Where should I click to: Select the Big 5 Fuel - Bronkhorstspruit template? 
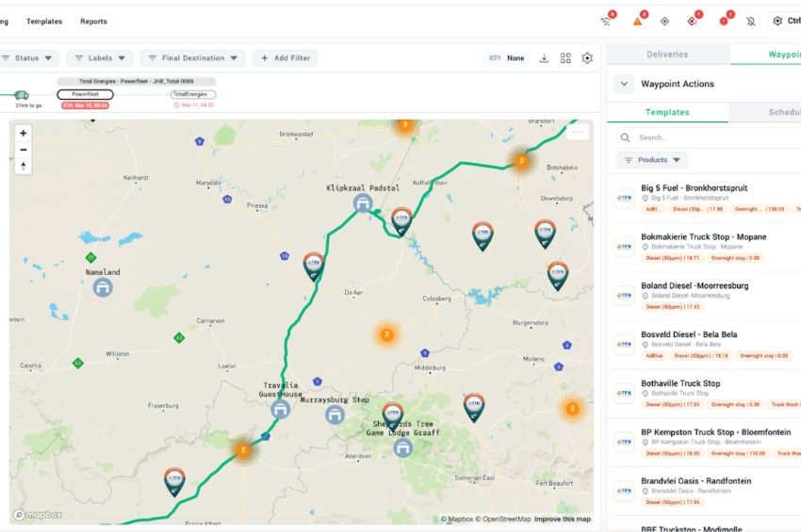[x=705, y=198]
